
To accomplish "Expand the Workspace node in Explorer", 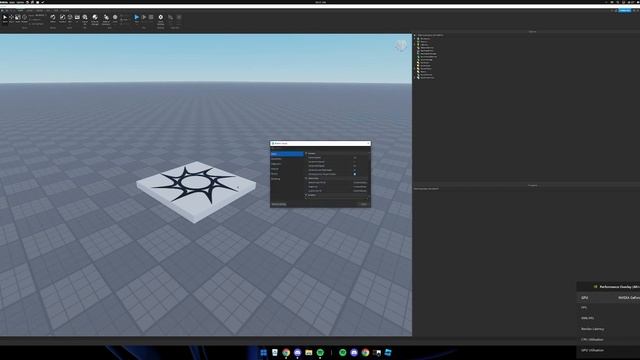I will [415, 38].
